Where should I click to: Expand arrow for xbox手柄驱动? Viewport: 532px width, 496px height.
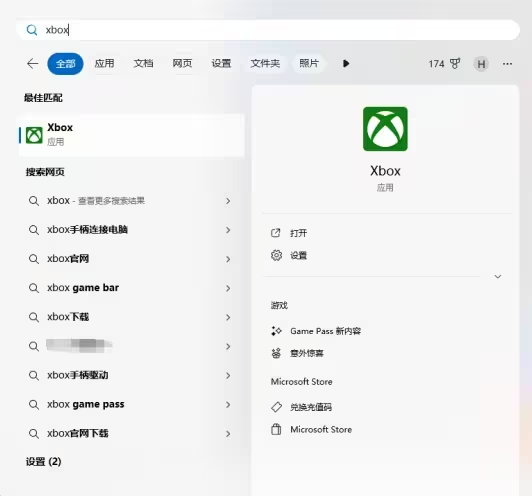(228, 376)
